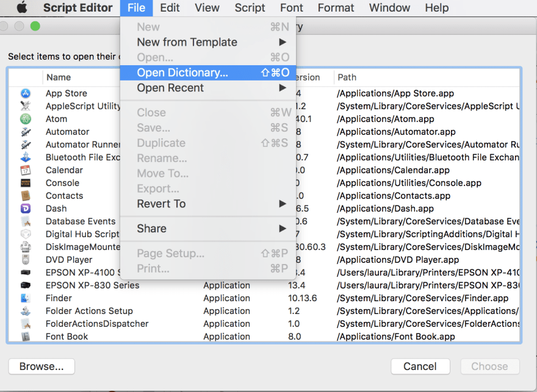Image resolution: width=537 pixels, height=392 pixels.
Task: Click the Bluetooth File Exchange icon
Action: (x=26, y=157)
